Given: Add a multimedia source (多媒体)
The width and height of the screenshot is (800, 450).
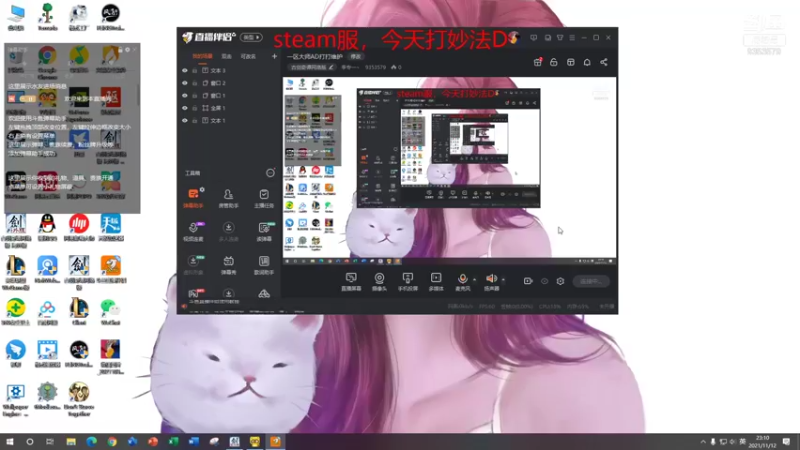Looking at the screenshot, I should tap(436, 281).
